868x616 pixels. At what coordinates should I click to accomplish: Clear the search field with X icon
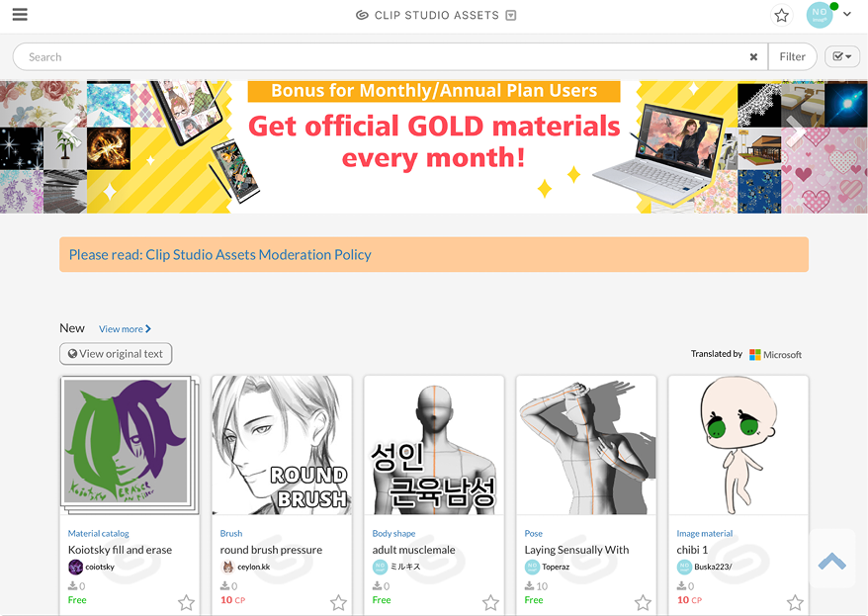pos(753,56)
